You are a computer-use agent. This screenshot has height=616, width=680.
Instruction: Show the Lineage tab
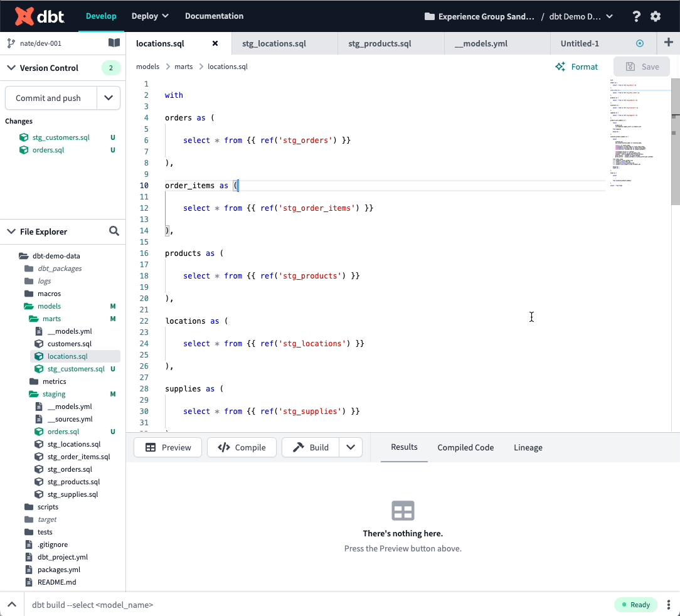528,447
